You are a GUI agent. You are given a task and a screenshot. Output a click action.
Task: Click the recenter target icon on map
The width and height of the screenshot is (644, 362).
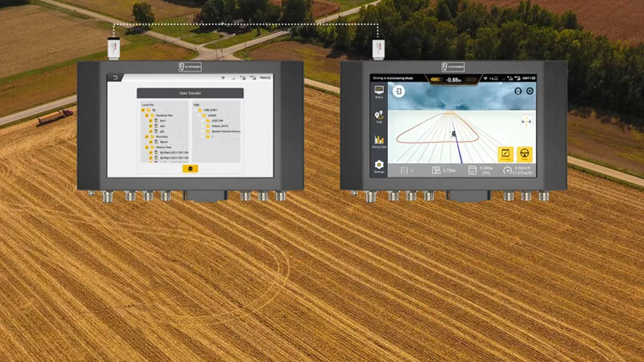[x=530, y=91]
